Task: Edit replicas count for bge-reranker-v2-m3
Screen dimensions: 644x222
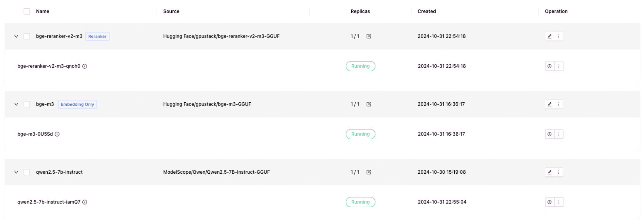Action: point(368,36)
